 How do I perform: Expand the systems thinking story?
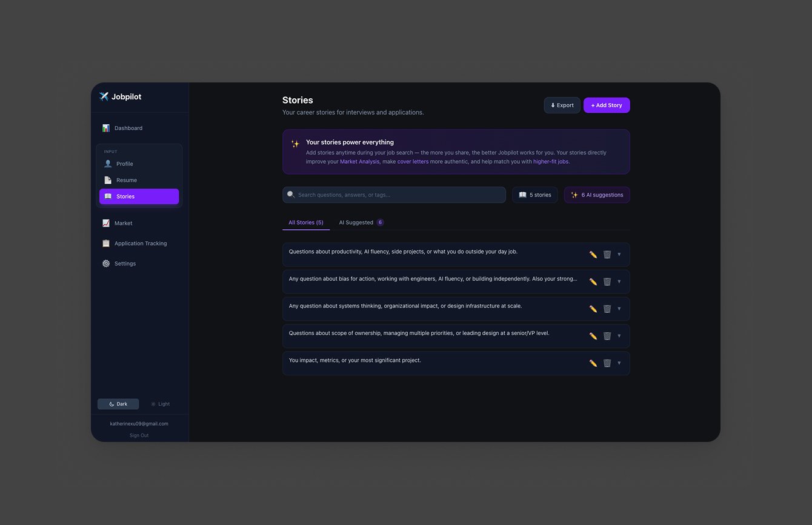(619, 309)
